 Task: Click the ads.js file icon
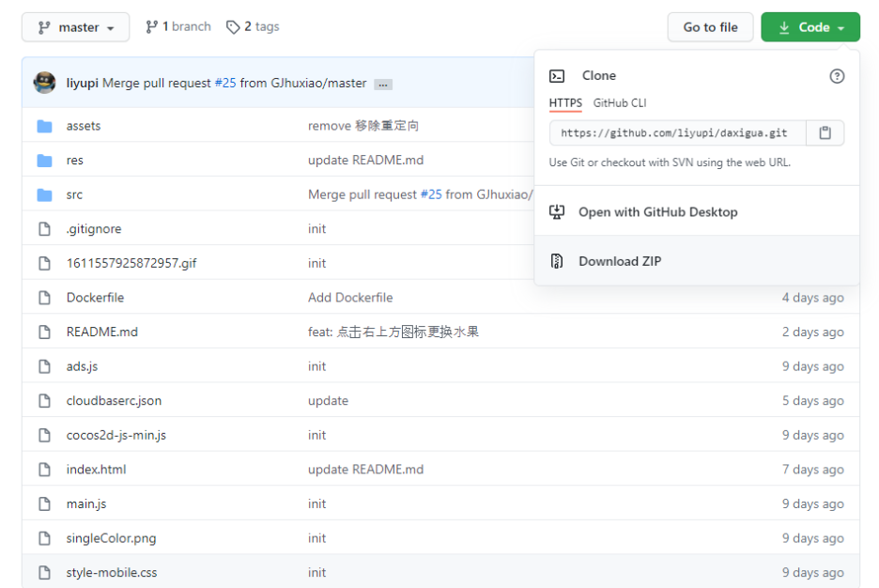(44, 366)
